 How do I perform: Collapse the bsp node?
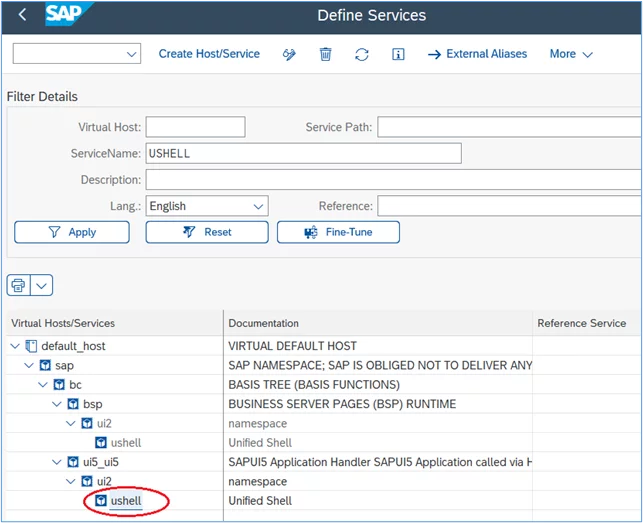(57, 404)
